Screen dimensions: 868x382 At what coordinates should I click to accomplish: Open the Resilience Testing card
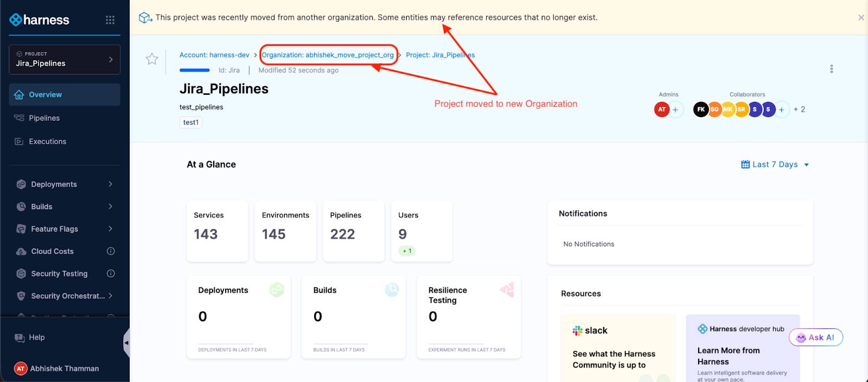[469, 318]
